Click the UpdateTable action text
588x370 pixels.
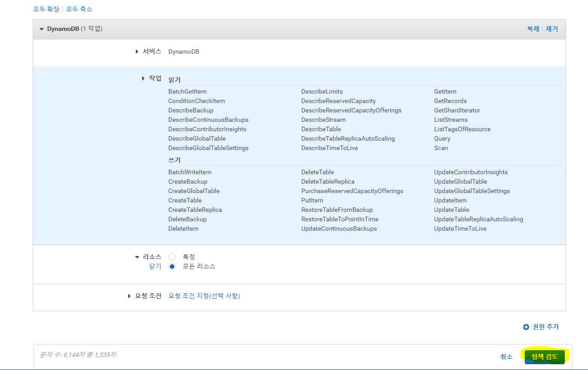[x=452, y=210]
